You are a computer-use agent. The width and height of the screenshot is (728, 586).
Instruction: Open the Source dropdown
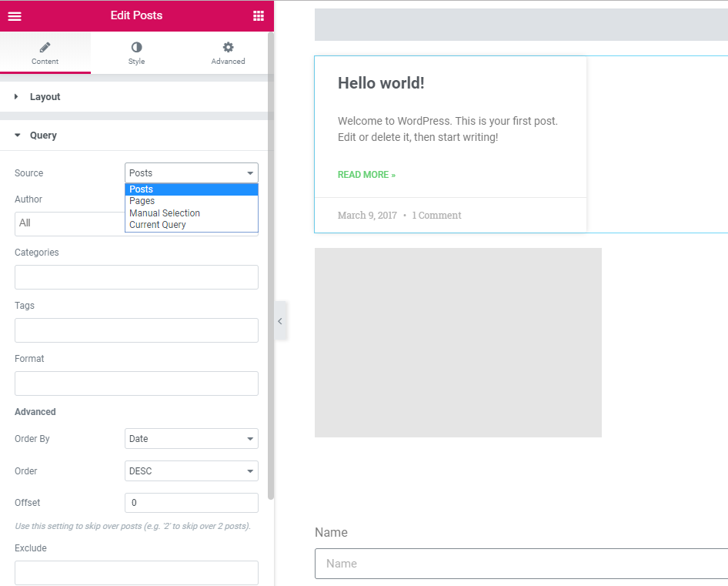pos(191,173)
